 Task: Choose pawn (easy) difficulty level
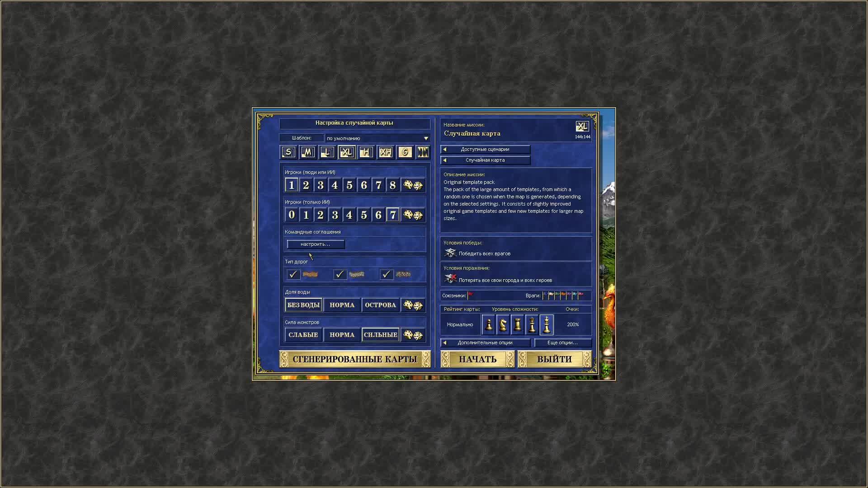[x=489, y=324]
